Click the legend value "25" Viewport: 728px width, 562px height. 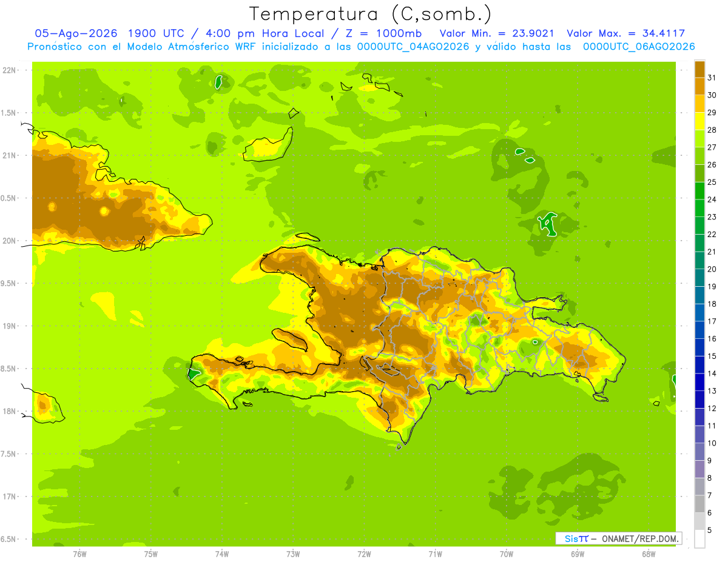coord(712,182)
